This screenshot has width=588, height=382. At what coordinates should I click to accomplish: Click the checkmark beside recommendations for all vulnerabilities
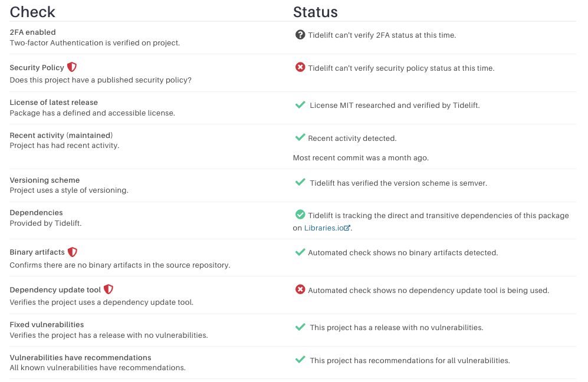300,360
